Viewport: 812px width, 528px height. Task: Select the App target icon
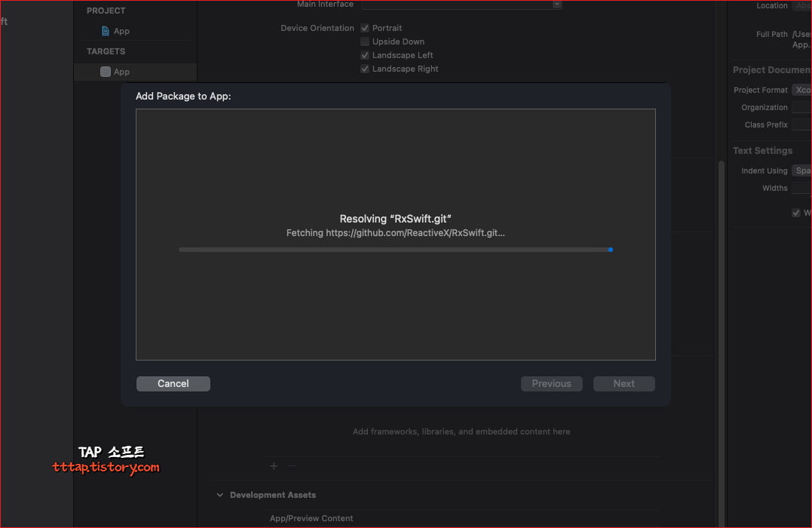[105, 72]
